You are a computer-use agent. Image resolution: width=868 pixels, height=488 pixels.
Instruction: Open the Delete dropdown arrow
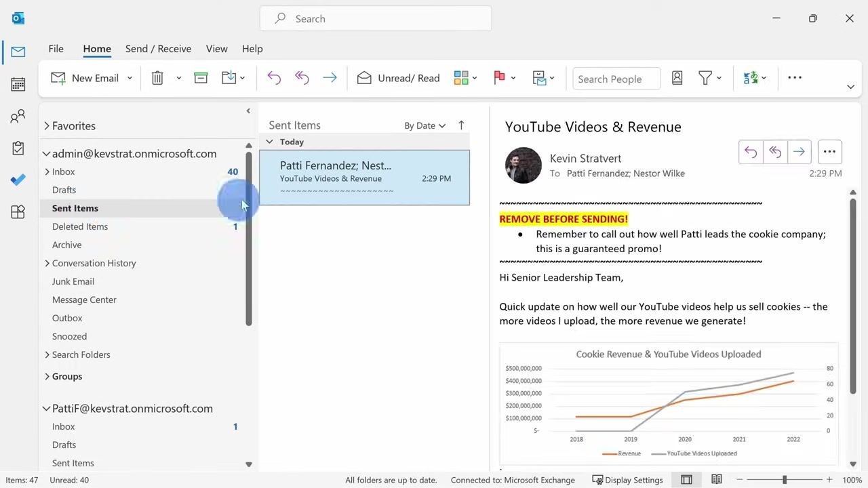click(x=178, y=78)
